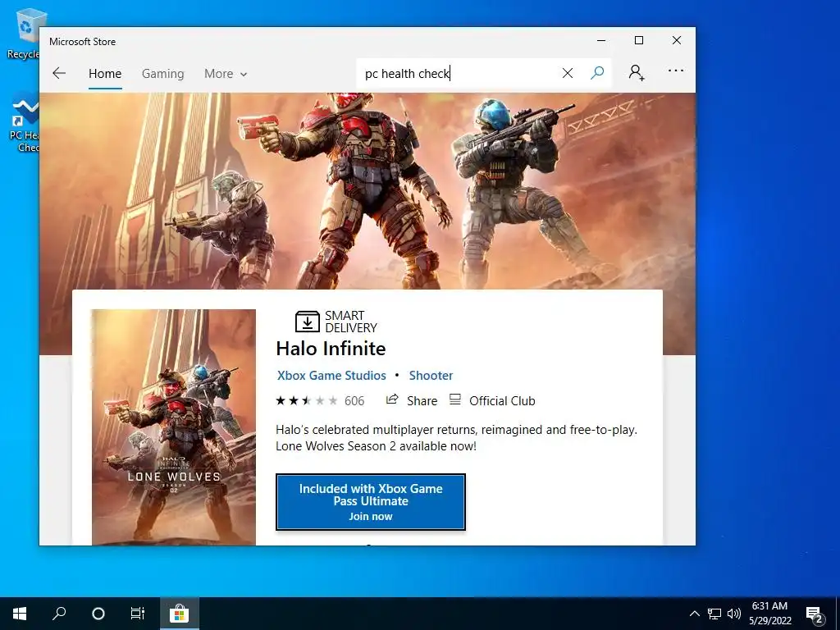Open Cortana from the taskbar

98,614
